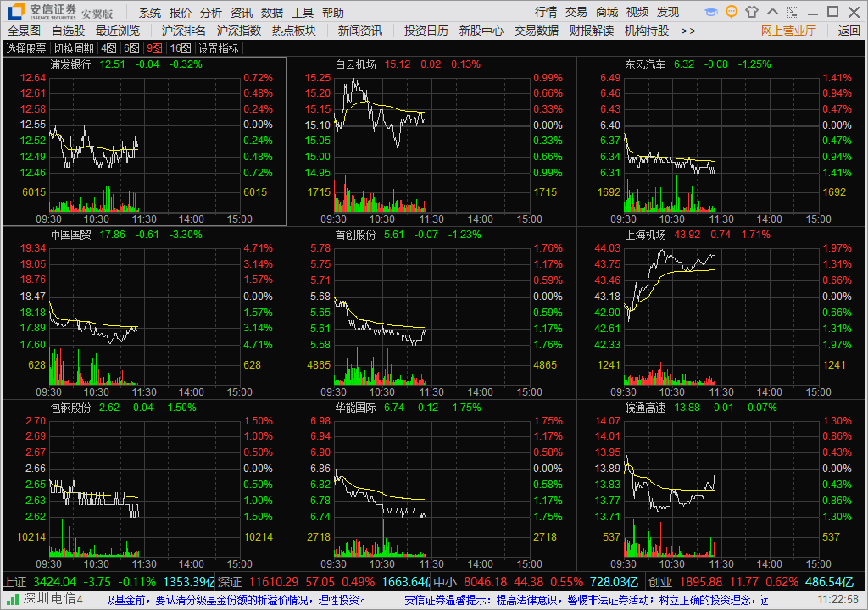Click the graduation cap learning icon

[x=711, y=12]
